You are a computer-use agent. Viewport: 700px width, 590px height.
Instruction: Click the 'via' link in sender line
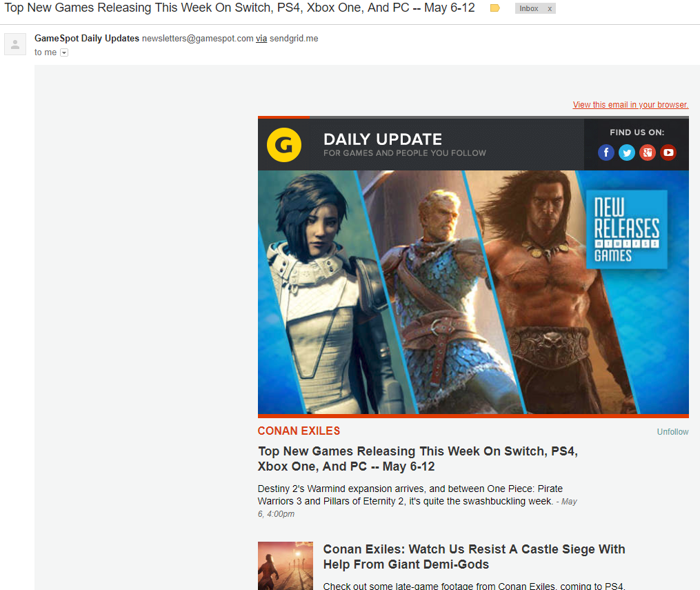click(261, 39)
